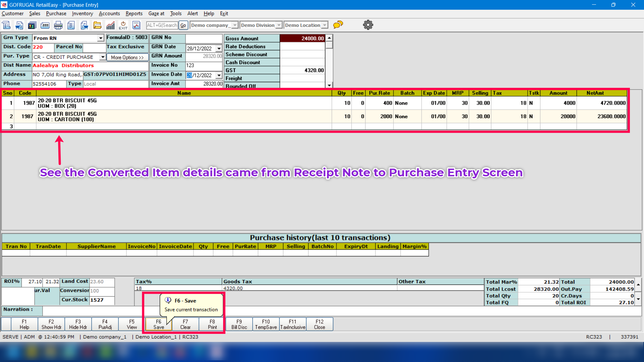
Task: Expand the Demo Location dropdown
Action: tap(325, 25)
